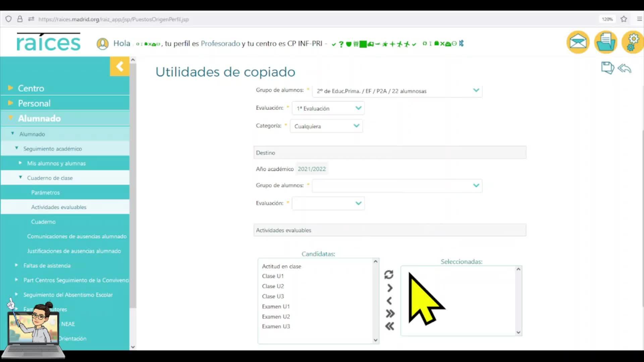Open the 1ª Evaluación dropdown
Viewport: 644px width, 362px height.
pos(328,108)
